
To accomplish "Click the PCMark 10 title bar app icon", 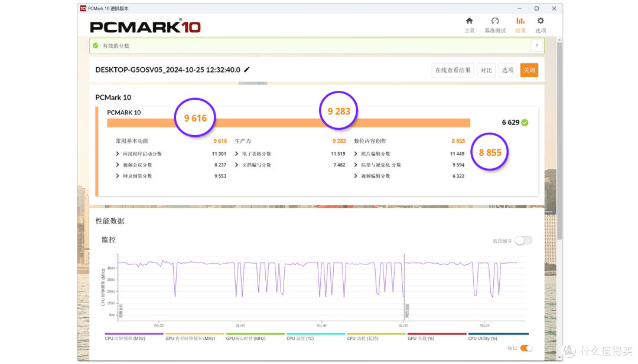I will (x=83, y=8).
